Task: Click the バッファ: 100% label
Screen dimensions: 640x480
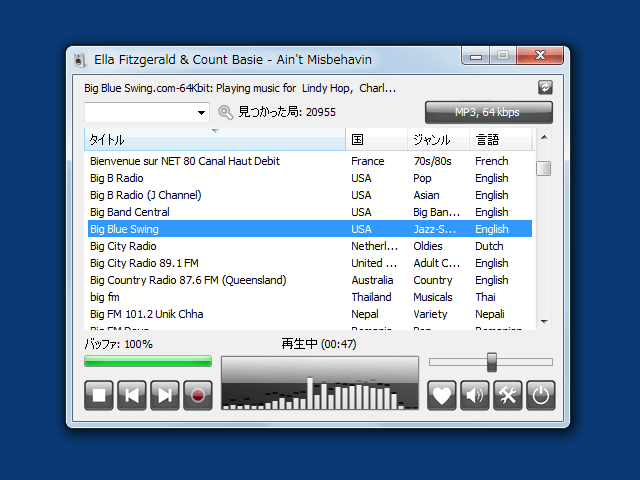Action: 118,344
